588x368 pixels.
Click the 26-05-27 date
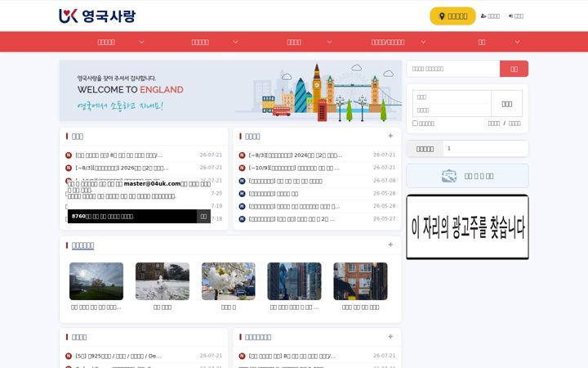[x=385, y=218]
